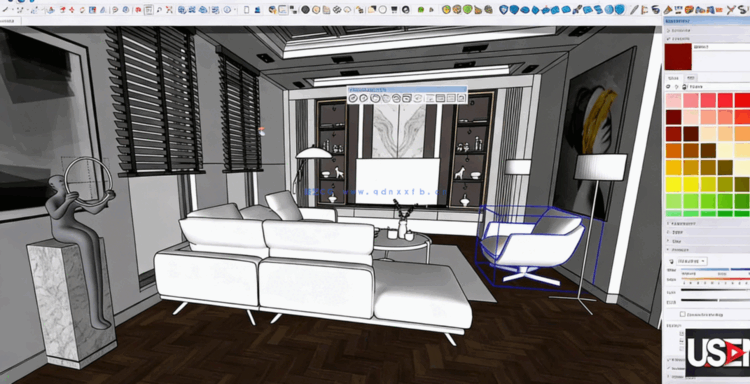Open the dropdown arrow beside the info icon
Image resolution: width=750 pixels, height=384 pixels.
(x=235, y=10)
